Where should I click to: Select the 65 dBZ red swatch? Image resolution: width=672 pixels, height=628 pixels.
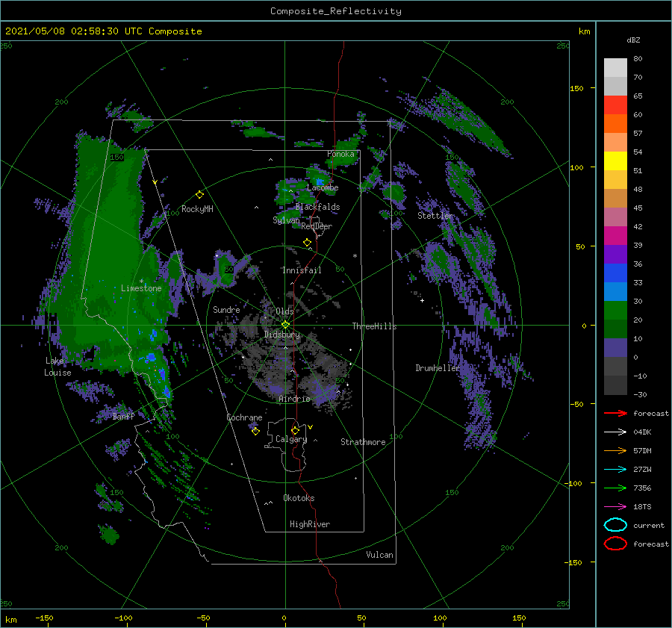(x=615, y=105)
